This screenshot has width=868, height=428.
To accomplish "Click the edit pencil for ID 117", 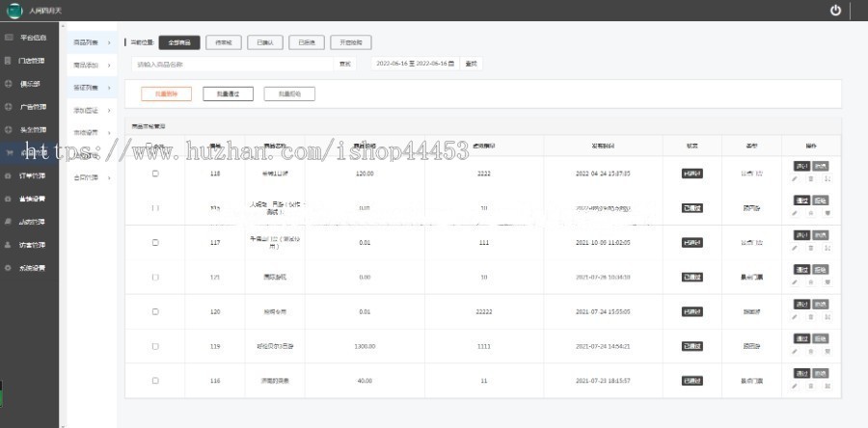I will point(795,248).
